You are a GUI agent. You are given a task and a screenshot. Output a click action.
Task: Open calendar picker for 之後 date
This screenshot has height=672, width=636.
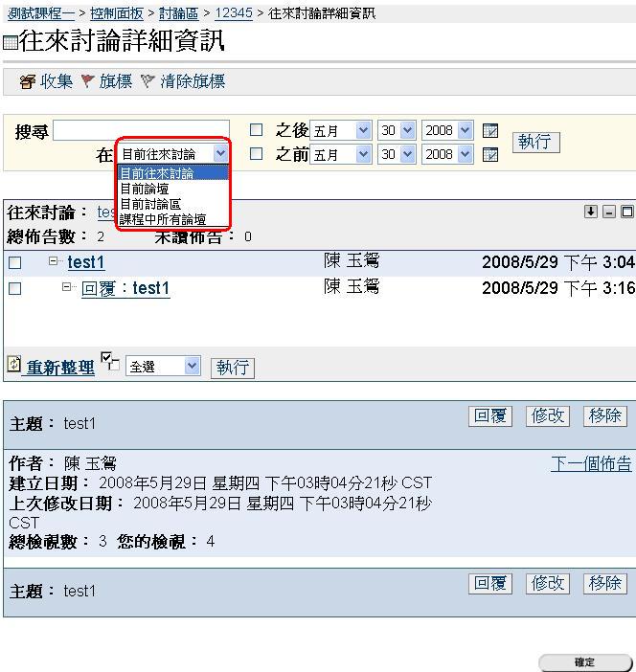tap(490, 131)
